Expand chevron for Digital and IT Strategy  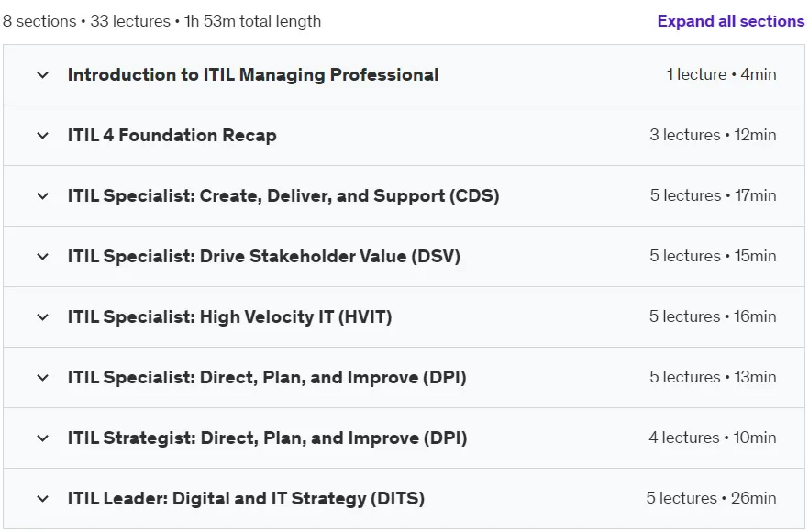43,498
